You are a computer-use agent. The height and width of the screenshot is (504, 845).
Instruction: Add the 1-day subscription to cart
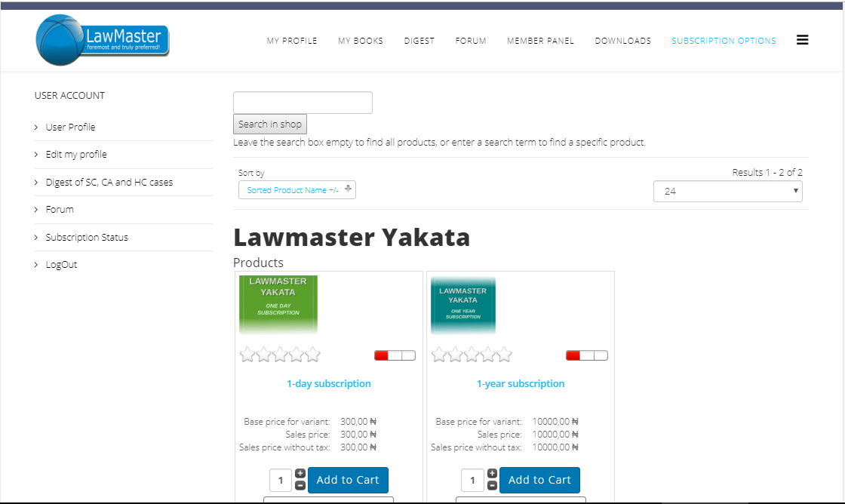[348, 480]
